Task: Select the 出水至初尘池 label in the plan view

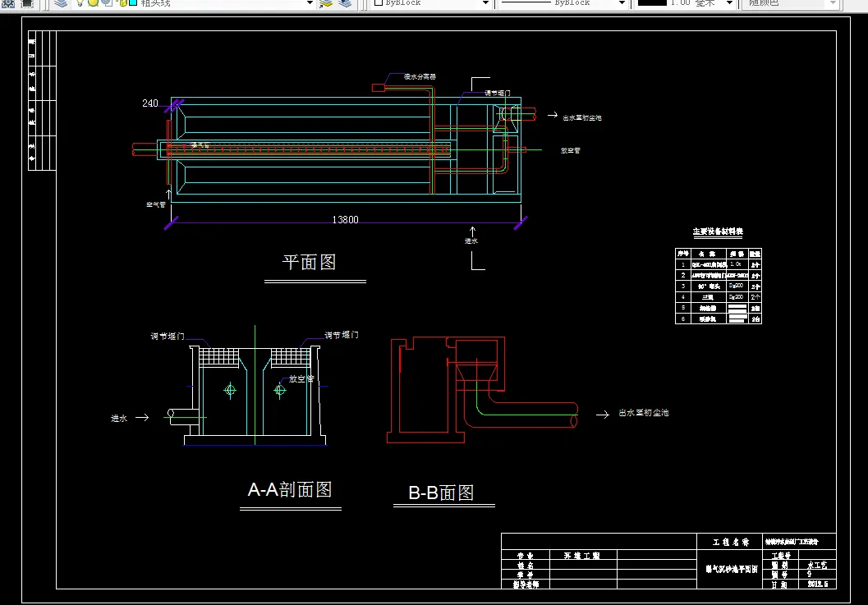Action: tap(581, 117)
